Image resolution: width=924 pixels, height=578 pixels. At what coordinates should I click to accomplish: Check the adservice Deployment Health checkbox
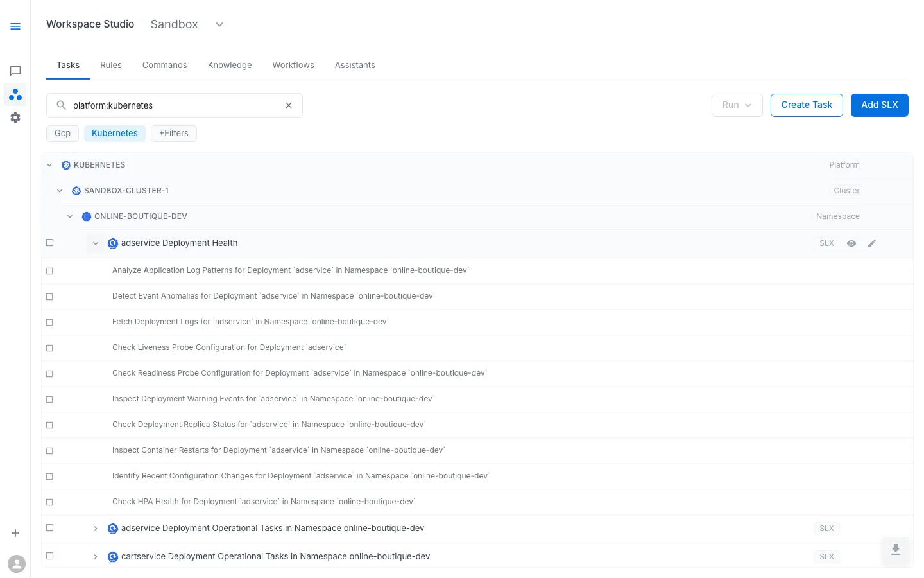(49, 242)
